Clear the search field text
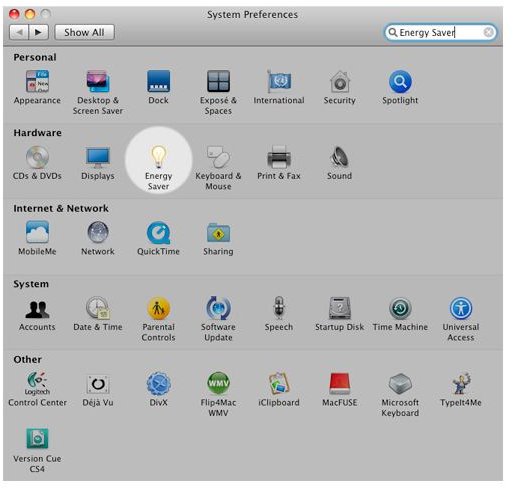Image resolution: width=514 pixels, height=488 pixels. point(488,32)
